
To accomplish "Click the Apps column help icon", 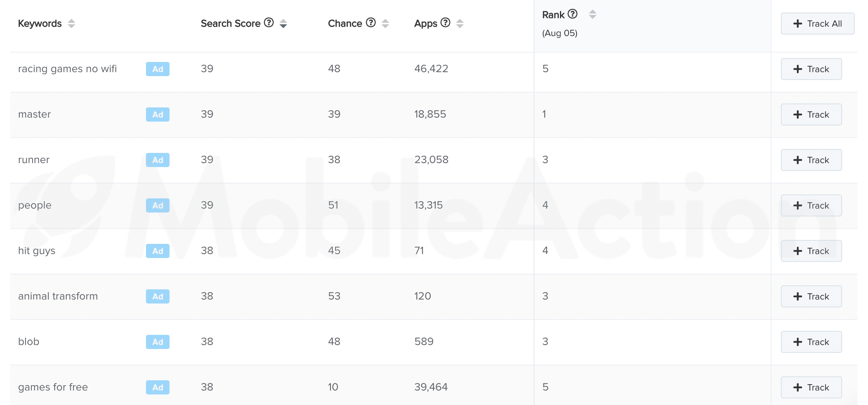I will pos(445,23).
